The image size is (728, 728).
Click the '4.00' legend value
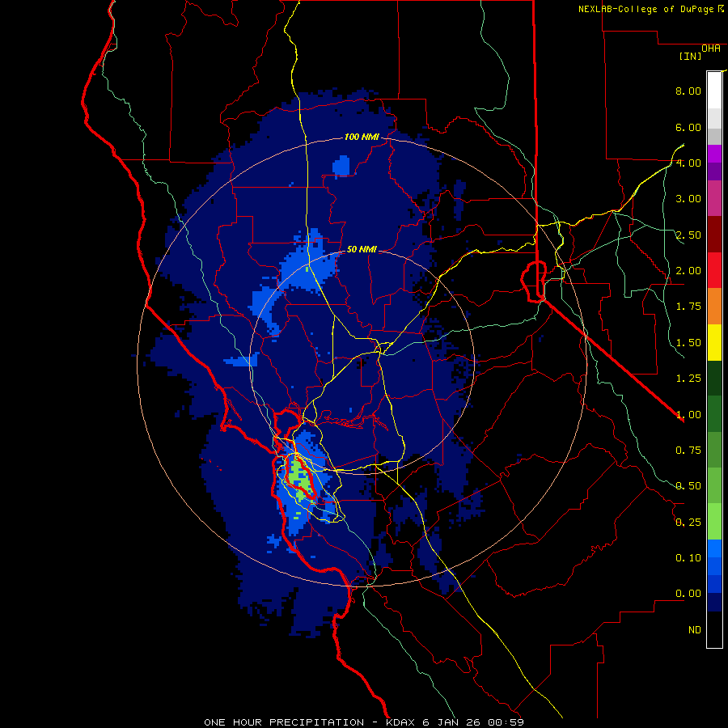688,163
